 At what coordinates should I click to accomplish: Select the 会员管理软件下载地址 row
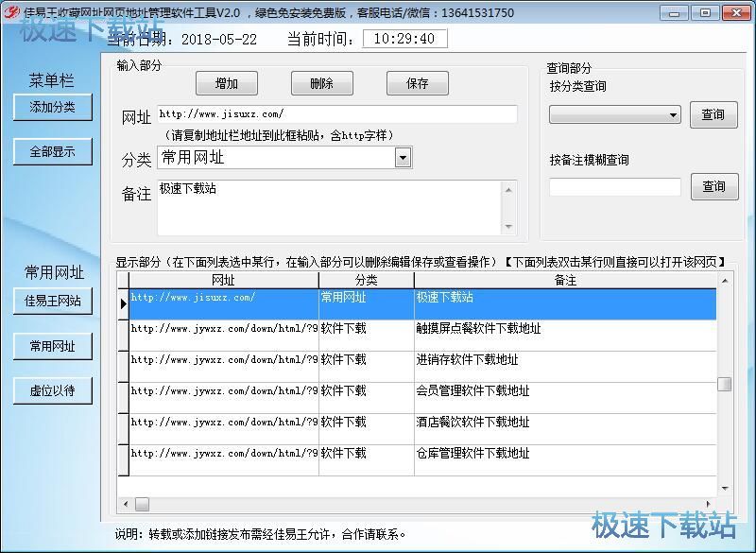[x=422, y=398]
